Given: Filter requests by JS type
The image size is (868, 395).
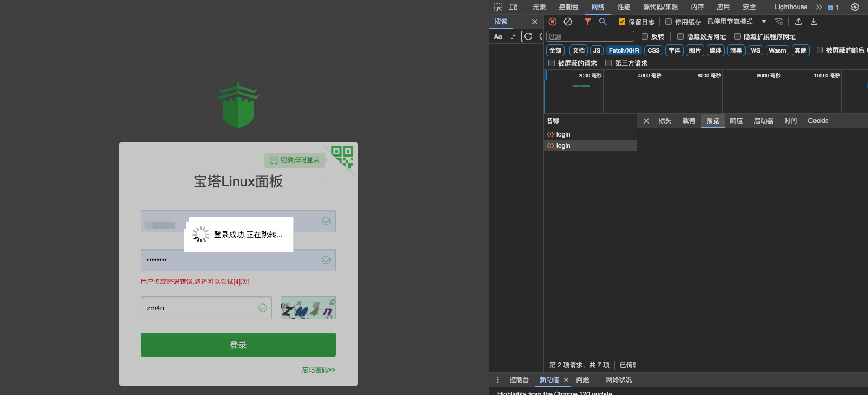Looking at the screenshot, I should 597,50.
